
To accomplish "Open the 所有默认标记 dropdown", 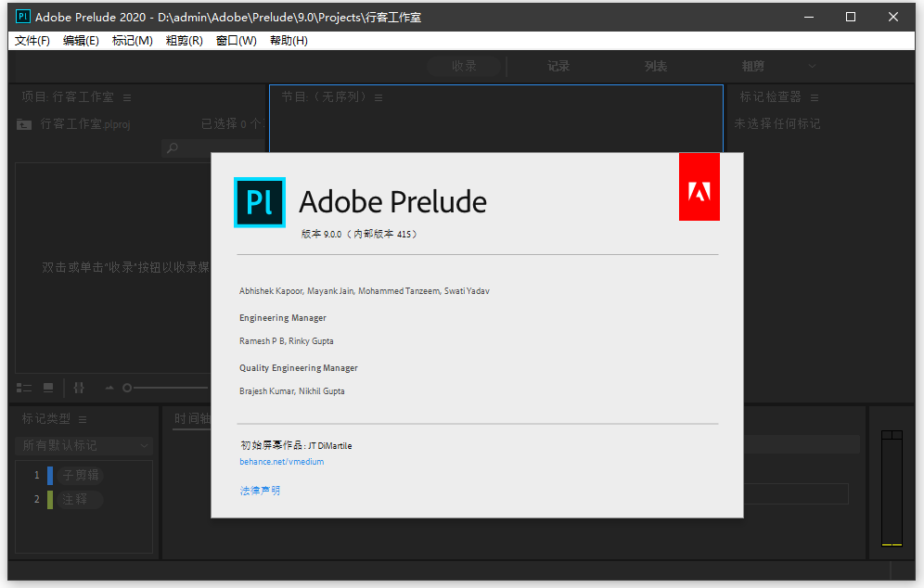I will coord(83,445).
